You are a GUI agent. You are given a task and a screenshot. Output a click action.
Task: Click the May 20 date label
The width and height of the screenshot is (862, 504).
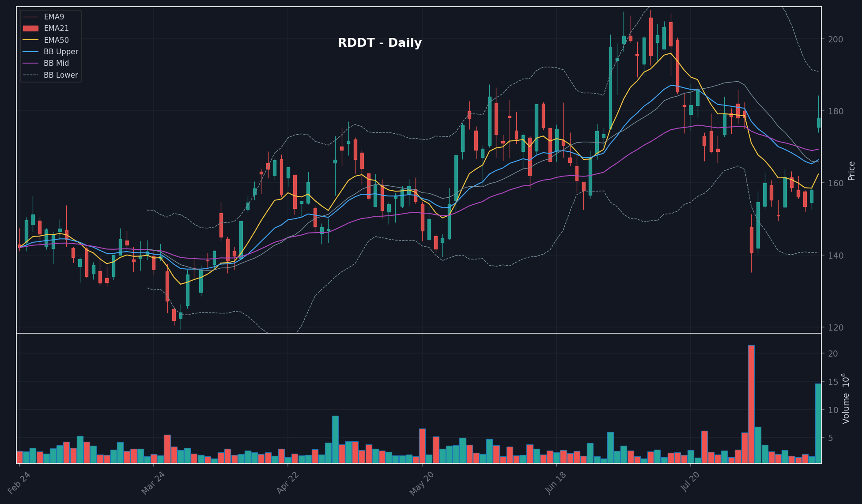pyautogui.click(x=422, y=483)
